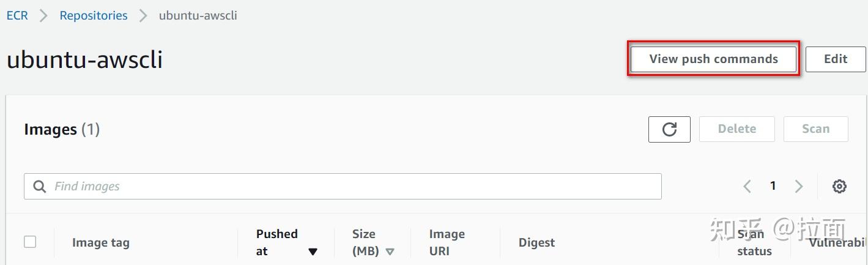868x265 pixels.
Task: Focus the Find images search field
Action: [x=355, y=187]
